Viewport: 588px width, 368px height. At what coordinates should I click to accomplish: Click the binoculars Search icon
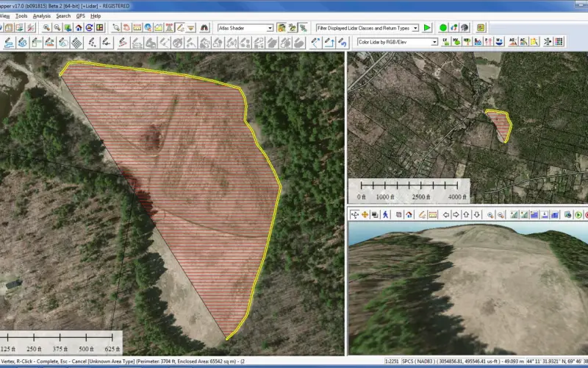tap(204, 28)
